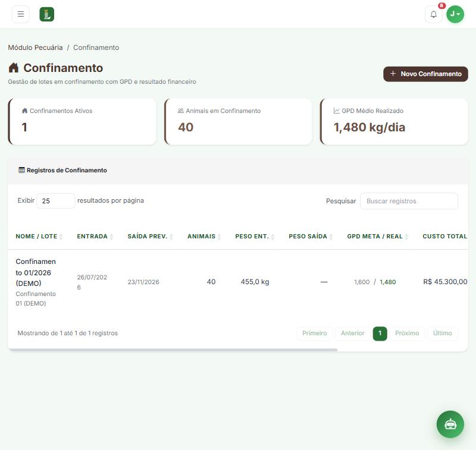Click the Novo Confinamento button
This screenshot has height=450, width=476.
coord(425,74)
